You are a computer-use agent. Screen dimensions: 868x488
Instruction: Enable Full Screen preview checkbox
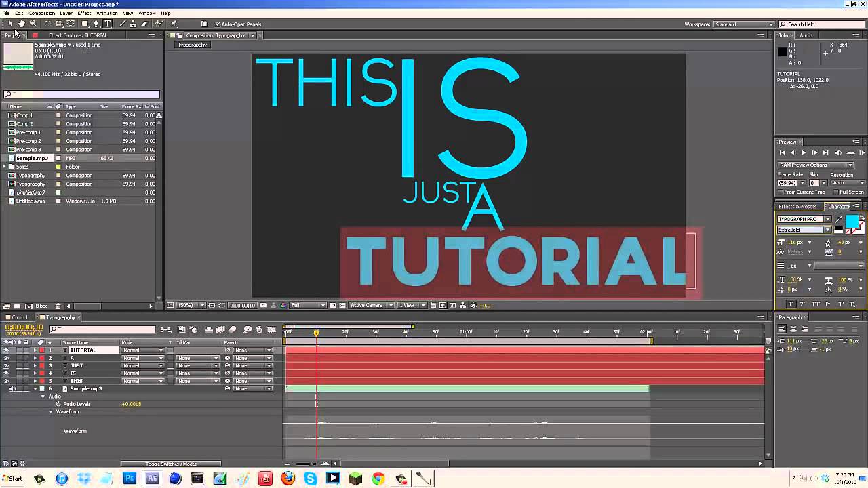click(x=836, y=192)
